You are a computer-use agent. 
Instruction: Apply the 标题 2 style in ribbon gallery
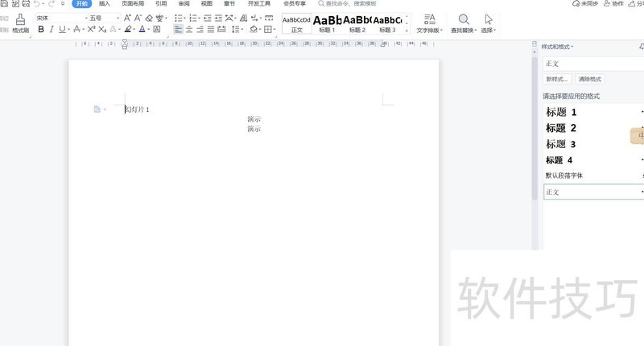pos(357,24)
